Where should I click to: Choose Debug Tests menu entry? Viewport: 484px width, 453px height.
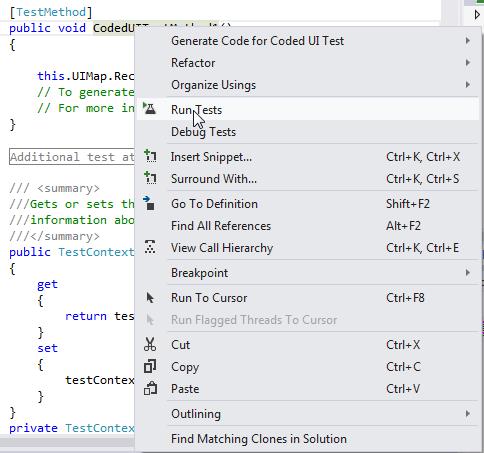point(309,132)
